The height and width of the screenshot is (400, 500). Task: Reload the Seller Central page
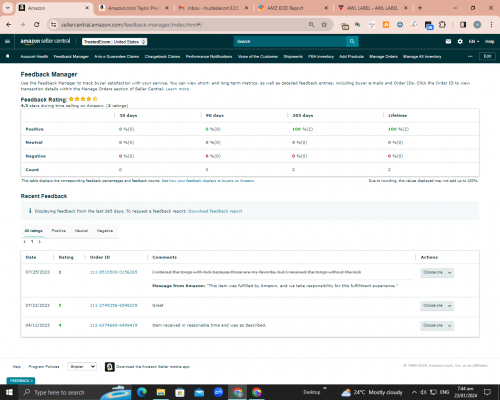pos(37,25)
